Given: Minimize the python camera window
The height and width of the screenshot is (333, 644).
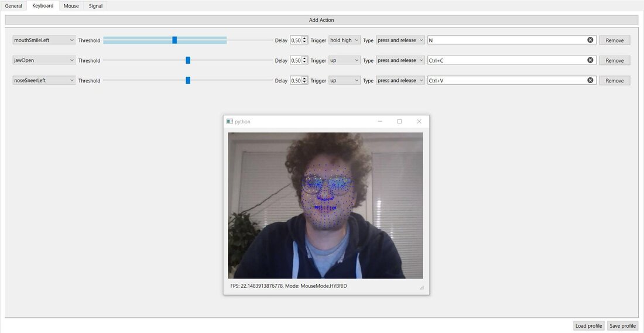Looking at the screenshot, I should (380, 121).
